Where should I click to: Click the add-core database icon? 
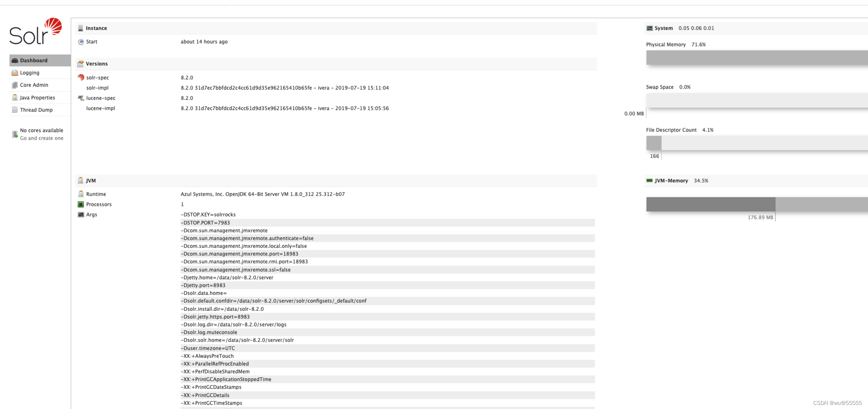pos(15,134)
